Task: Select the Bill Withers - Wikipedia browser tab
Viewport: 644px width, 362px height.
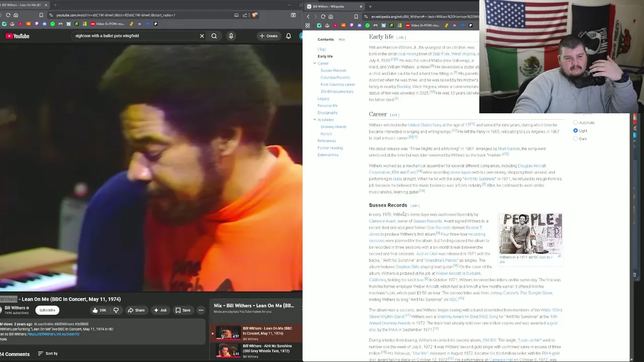Action: [x=334, y=7]
